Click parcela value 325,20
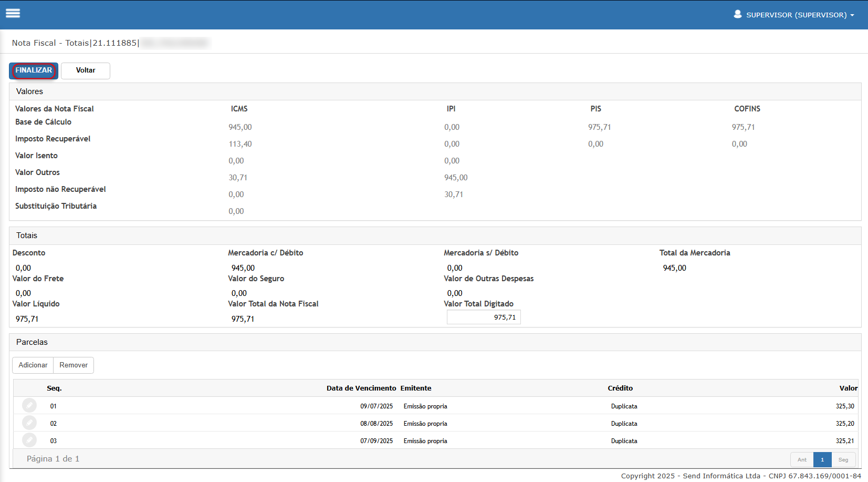This screenshot has height=482, width=868. 845,424
